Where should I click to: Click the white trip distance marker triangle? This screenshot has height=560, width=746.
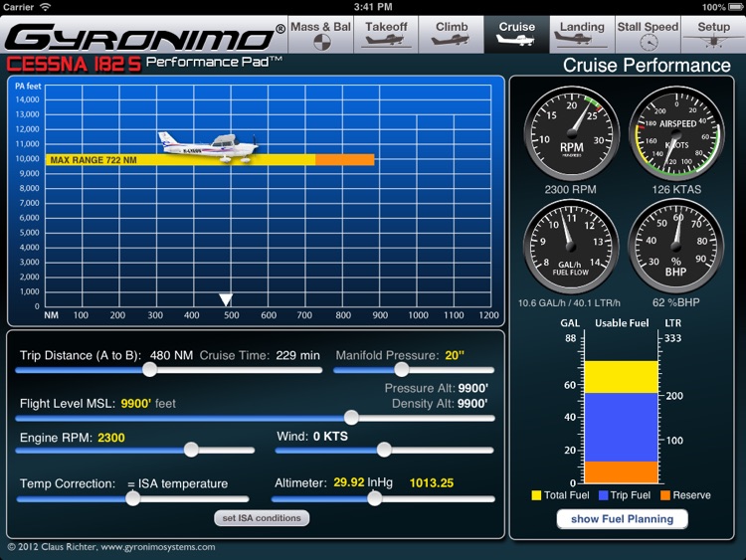pos(226,299)
